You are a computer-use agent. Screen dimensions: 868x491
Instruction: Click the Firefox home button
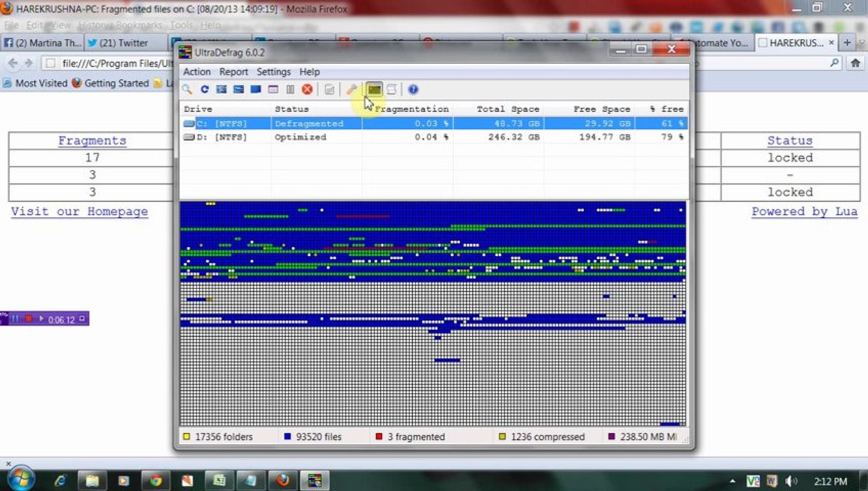[x=856, y=63]
